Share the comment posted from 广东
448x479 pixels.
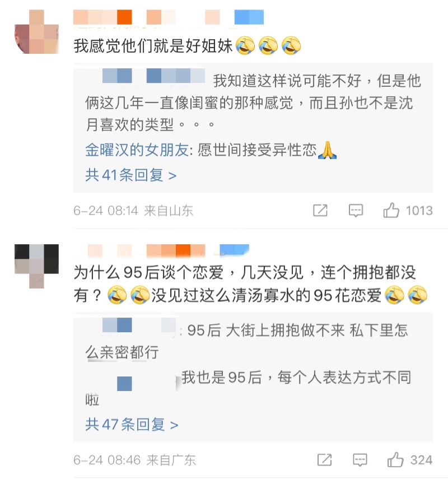tap(324, 460)
